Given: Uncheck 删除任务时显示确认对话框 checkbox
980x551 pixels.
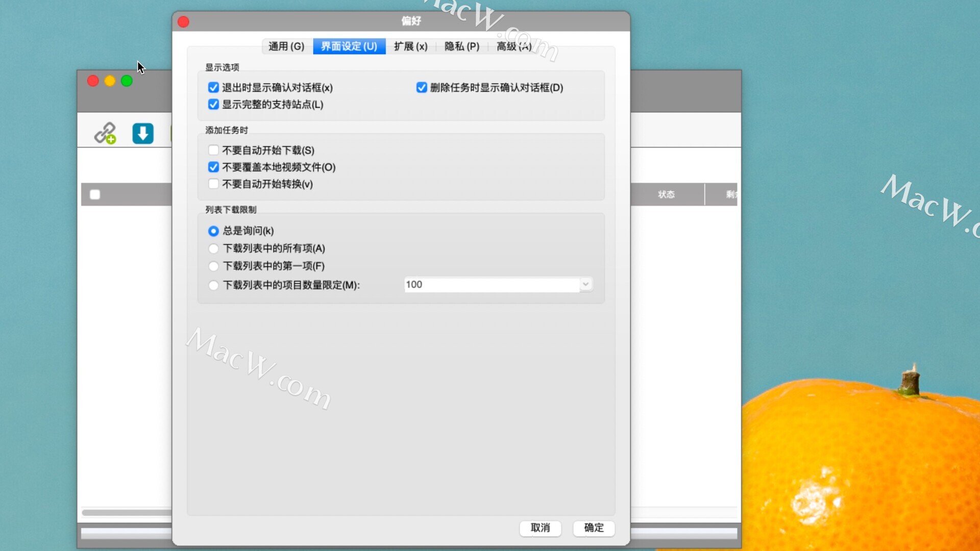Looking at the screenshot, I should coord(422,88).
